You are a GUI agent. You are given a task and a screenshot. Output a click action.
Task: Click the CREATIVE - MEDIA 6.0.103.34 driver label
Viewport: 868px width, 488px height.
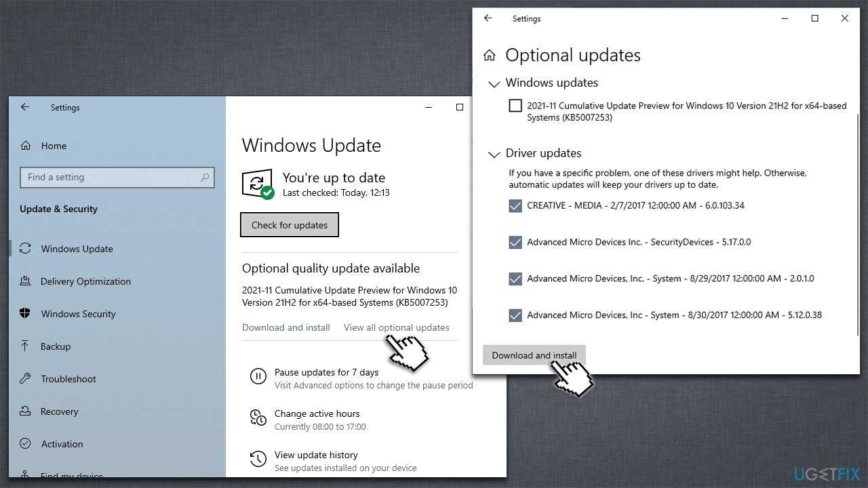(x=635, y=205)
